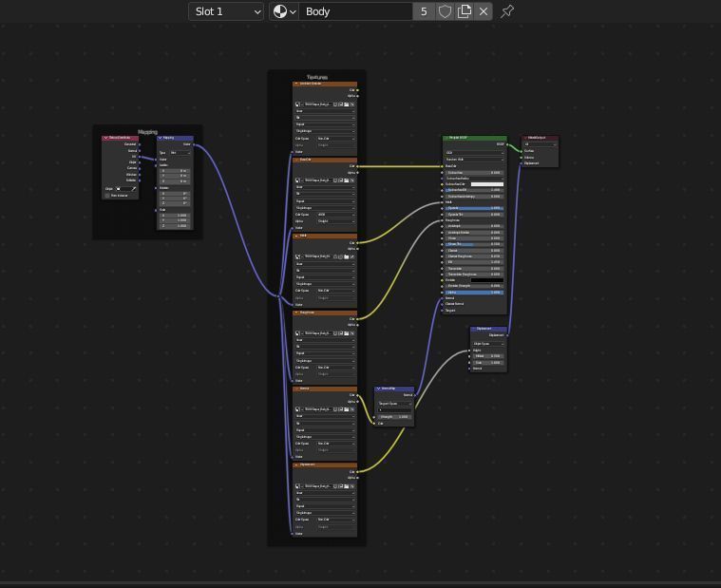Click Emission black color swatch in Principled BSDF
The image size is (721, 588).
click(x=487, y=280)
